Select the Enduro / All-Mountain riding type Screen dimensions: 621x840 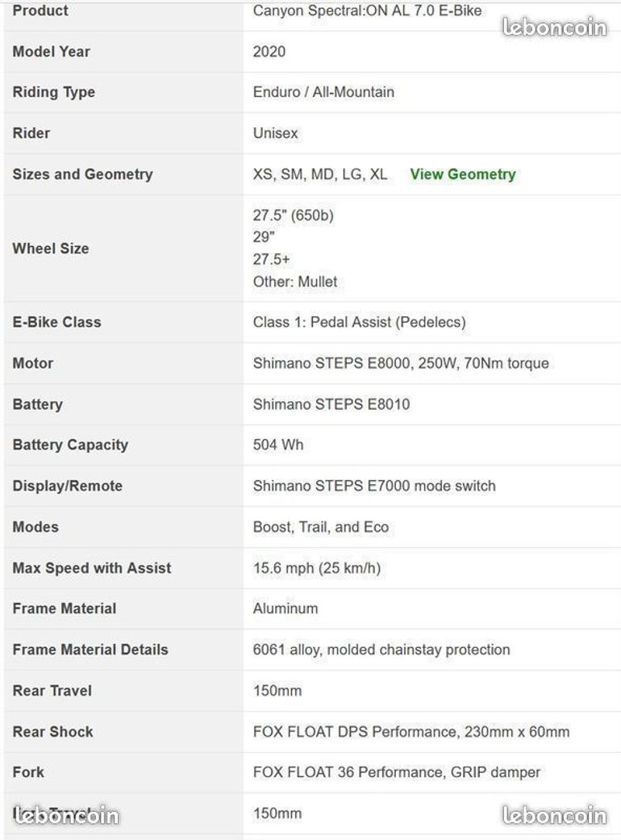click(323, 92)
